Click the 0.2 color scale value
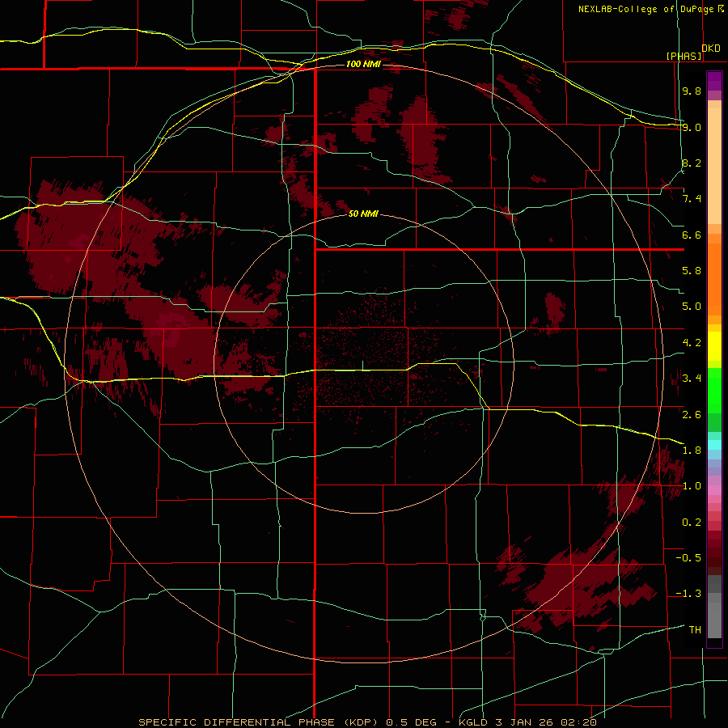The image size is (728, 728). coord(692,523)
